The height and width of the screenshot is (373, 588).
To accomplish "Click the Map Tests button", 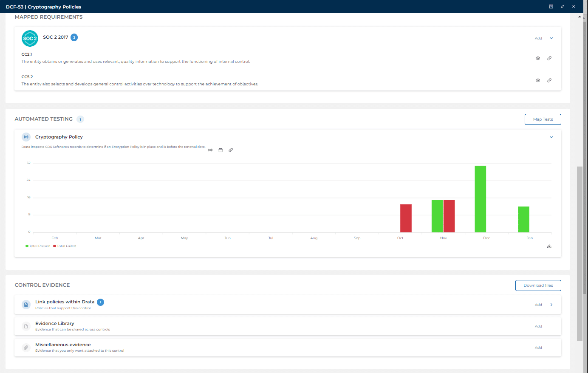I will point(543,119).
